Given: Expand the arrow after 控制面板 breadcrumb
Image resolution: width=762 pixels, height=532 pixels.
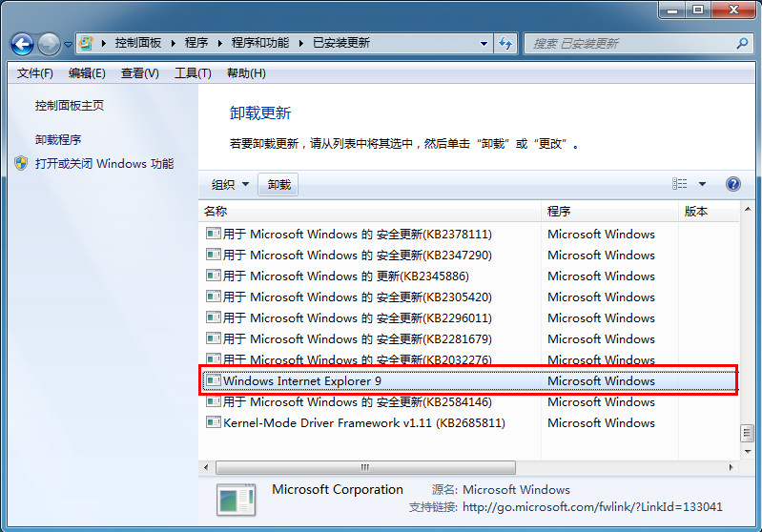Looking at the screenshot, I should coord(174,43).
